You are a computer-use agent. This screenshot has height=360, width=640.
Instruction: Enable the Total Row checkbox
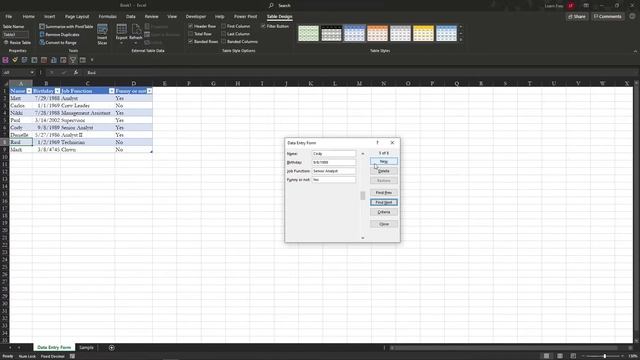tap(191, 34)
